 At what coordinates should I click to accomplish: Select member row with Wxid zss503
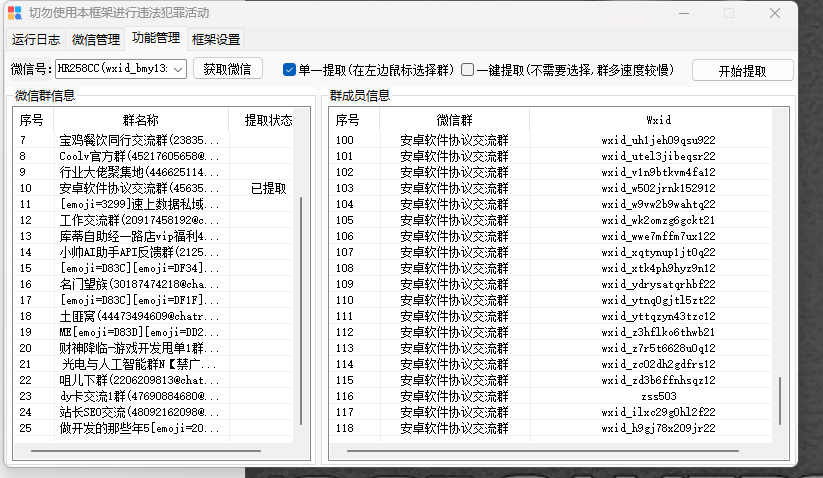click(658, 396)
